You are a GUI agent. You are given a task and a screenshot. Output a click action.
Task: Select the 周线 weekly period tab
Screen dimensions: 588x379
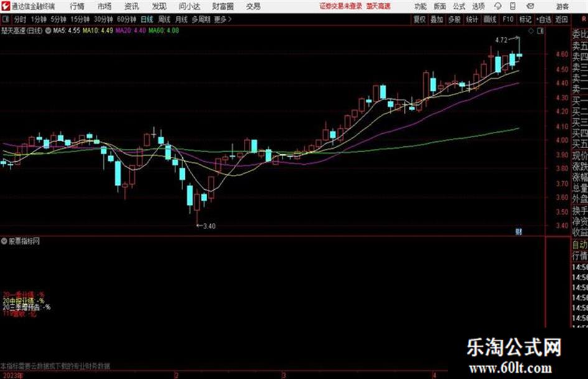point(164,19)
